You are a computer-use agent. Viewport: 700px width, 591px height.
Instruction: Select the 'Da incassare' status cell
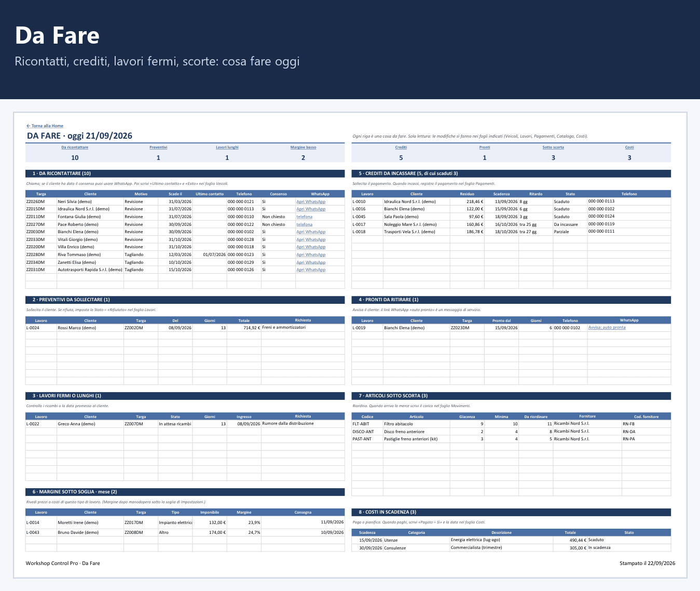coord(570,224)
